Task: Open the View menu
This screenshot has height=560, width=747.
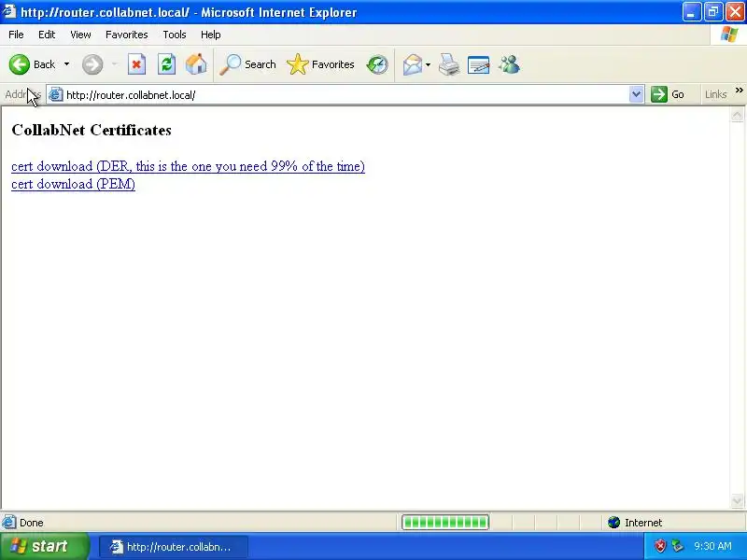Action: 80,35
